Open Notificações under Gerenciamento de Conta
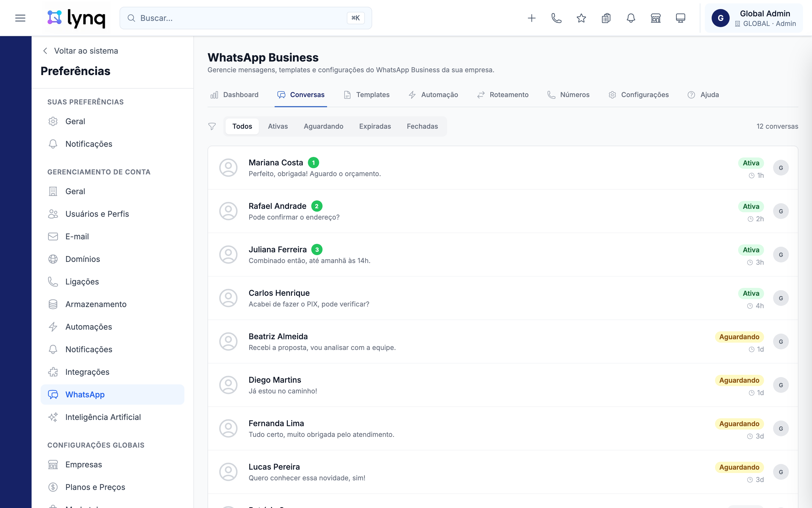812x508 pixels. [112, 349]
